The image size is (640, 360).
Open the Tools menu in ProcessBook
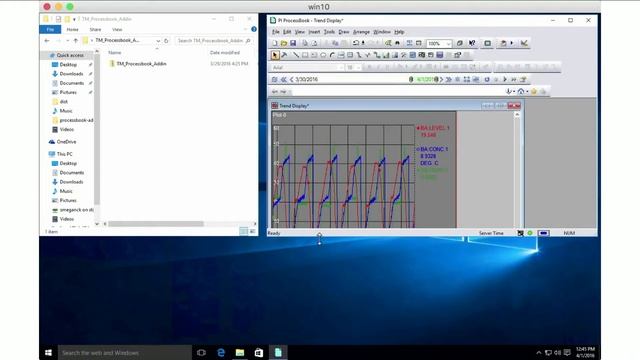coord(329,32)
